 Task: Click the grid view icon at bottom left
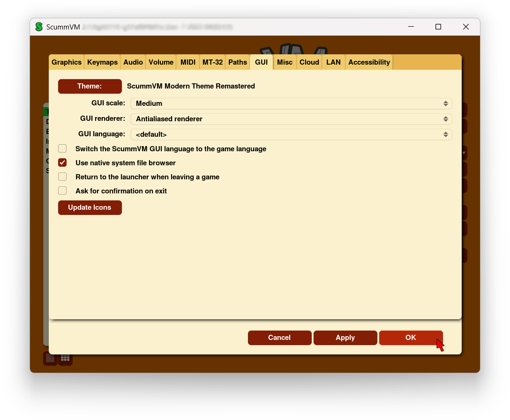point(65,359)
